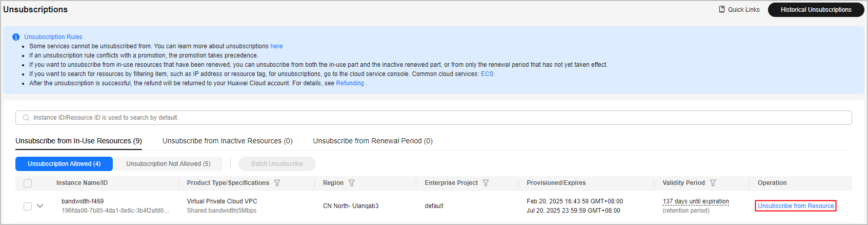Image resolution: width=868 pixels, height=225 pixels.
Task: Show Unsubscription Not Allowed (5) list
Action: point(168,164)
